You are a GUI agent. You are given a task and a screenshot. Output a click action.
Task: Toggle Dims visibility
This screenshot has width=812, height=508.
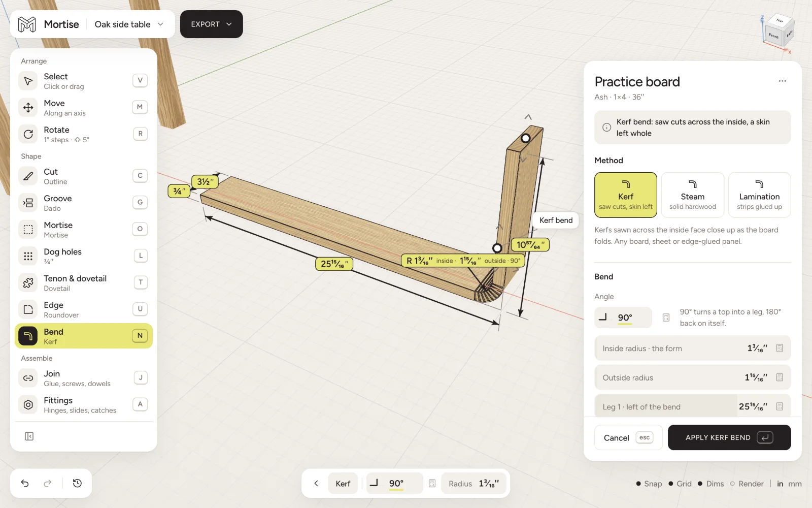pyautogui.click(x=711, y=484)
